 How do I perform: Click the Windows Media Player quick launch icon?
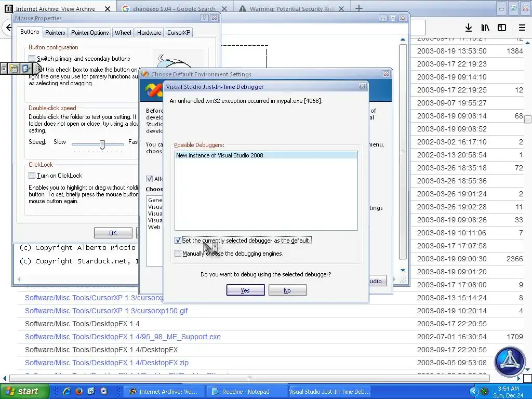coord(103,391)
